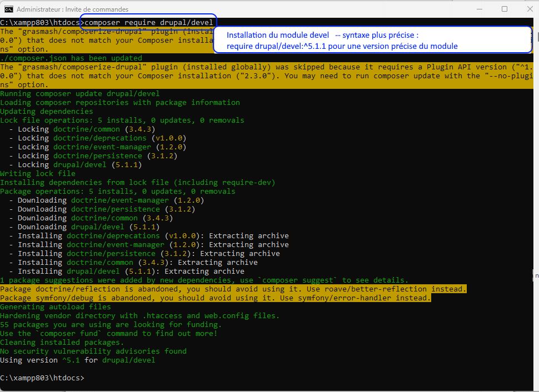Image resolution: width=539 pixels, height=392 pixels.
Task: Click the symfony/debug abandoned warning line
Action: coord(216,298)
